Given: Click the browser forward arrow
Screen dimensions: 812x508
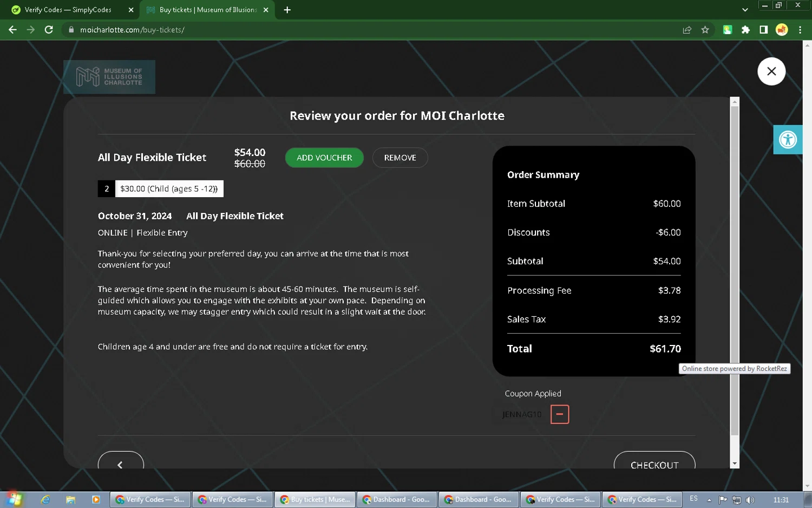Looking at the screenshot, I should (31, 30).
